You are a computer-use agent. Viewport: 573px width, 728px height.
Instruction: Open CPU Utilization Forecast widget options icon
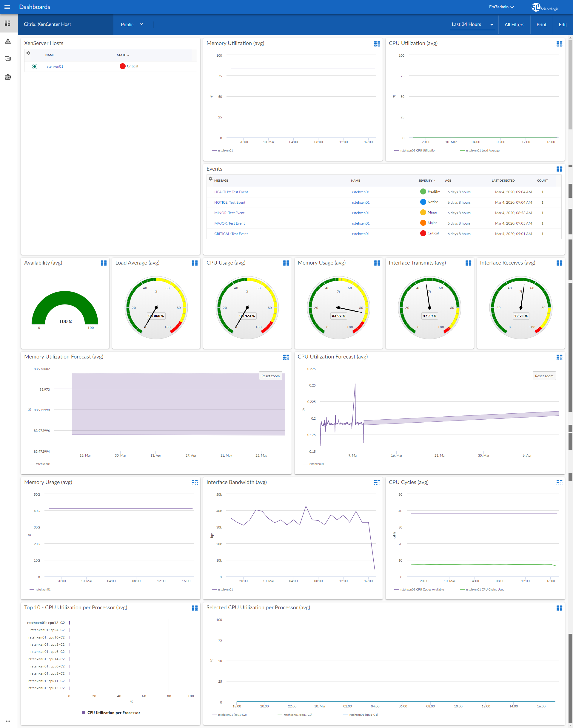pos(559,357)
